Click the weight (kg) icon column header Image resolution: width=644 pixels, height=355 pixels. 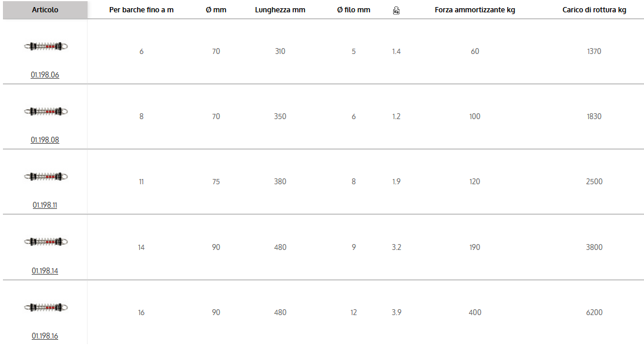point(396,11)
